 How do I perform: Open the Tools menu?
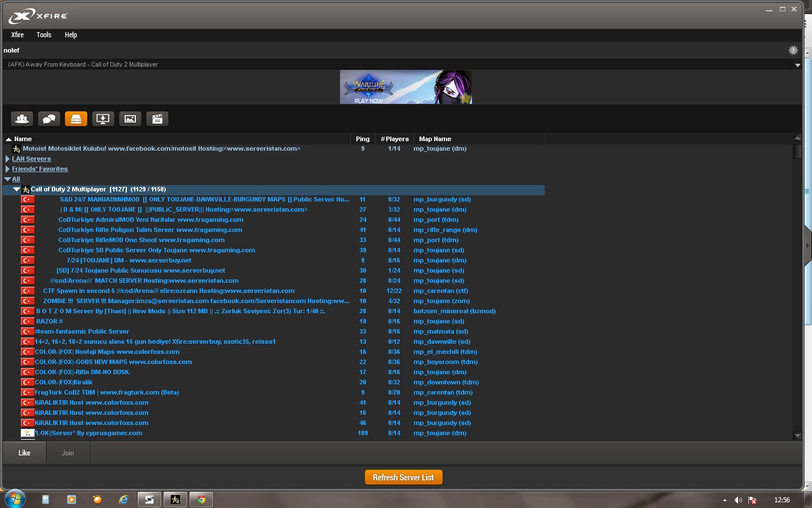point(44,35)
